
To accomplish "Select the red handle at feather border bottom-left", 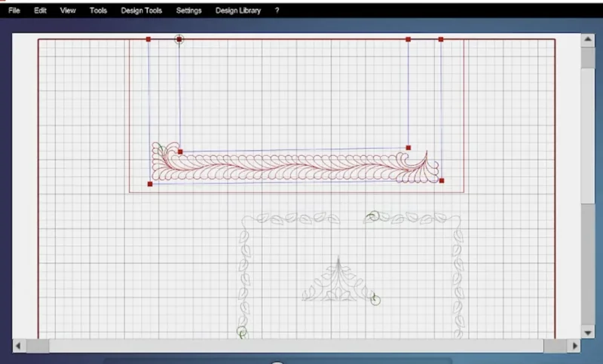I will (x=150, y=184).
